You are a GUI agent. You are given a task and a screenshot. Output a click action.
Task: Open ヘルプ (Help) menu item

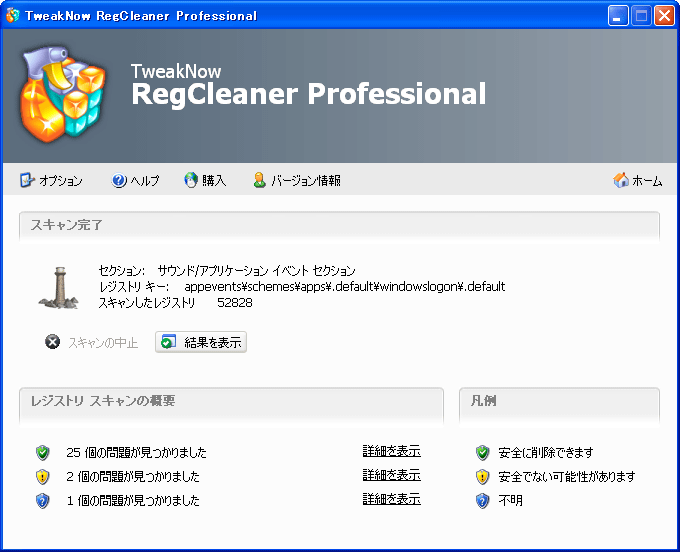pos(136,180)
